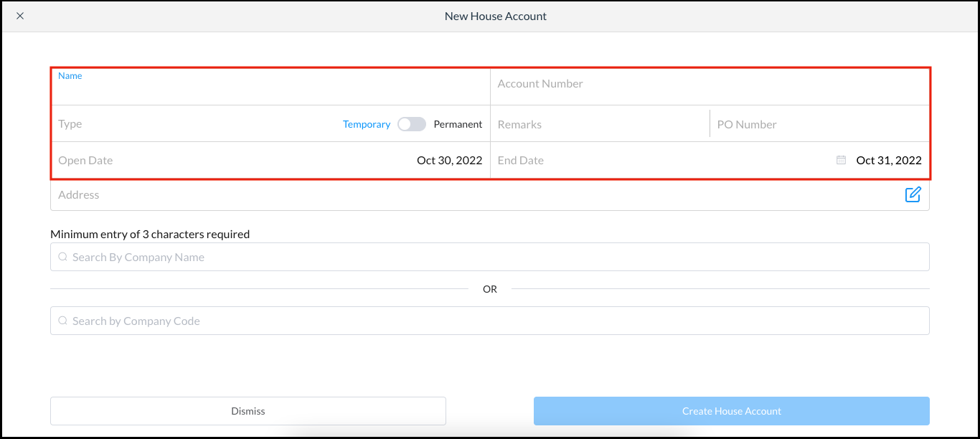Click the Permanent label next to the switch
This screenshot has height=439, width=980.
tap(458, 123)
